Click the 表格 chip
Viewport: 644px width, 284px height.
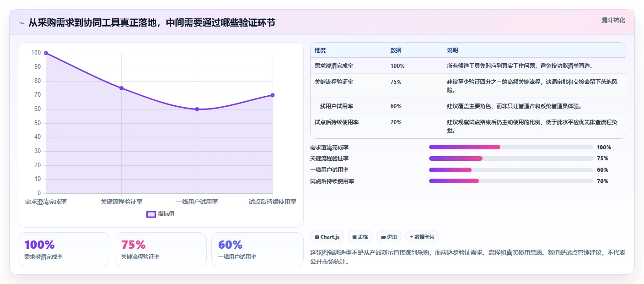click(360, 237)
